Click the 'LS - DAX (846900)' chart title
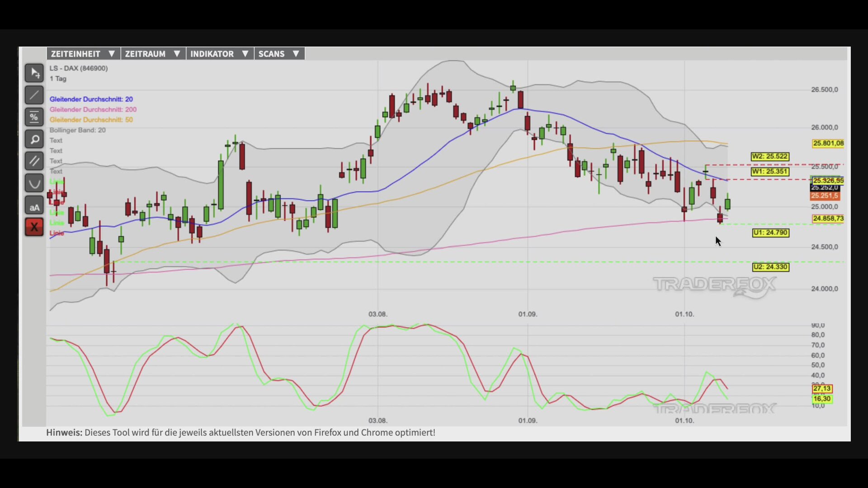 tap(79, 68)
